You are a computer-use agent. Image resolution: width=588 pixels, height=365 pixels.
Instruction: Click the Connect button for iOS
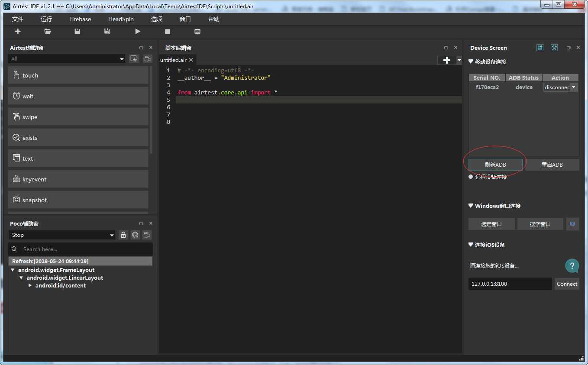[x=567, y=284]
